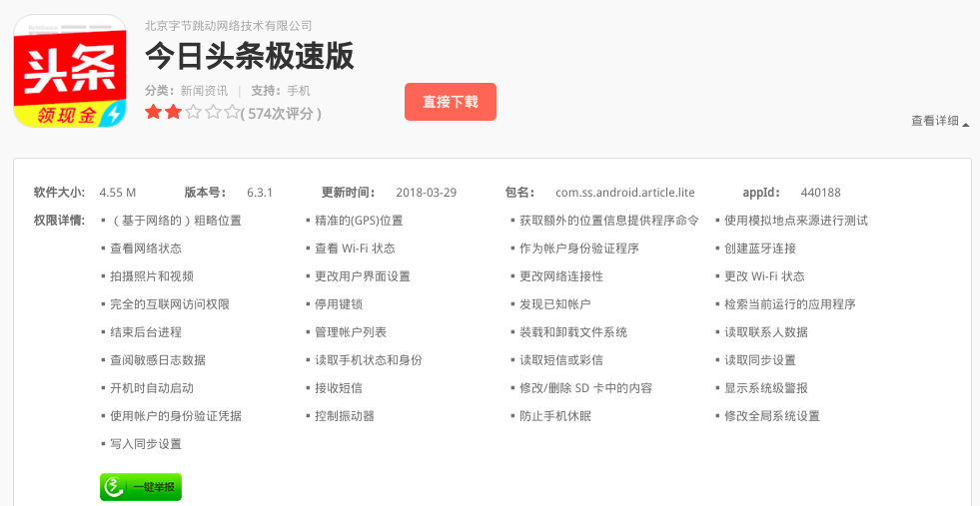Viewport: 980px width, 506px height.
Task: Click permission 发现已知帐户
Action: coord(555,304)
